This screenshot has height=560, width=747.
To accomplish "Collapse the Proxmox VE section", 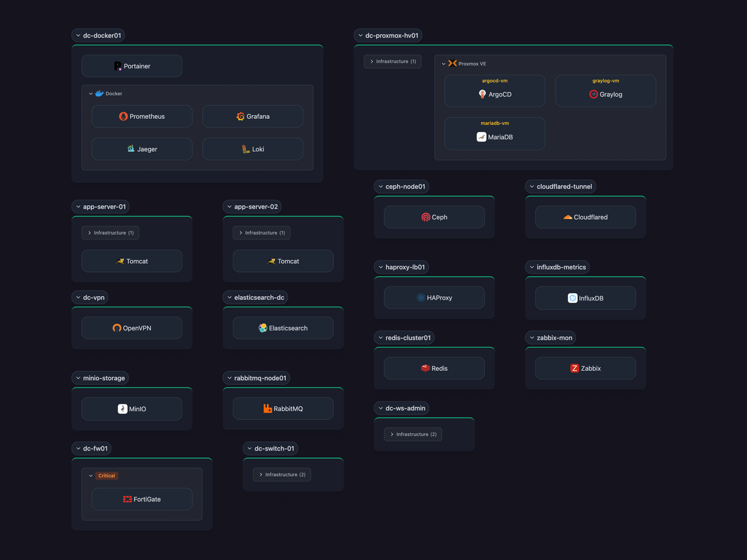I will tap(444, 63).
